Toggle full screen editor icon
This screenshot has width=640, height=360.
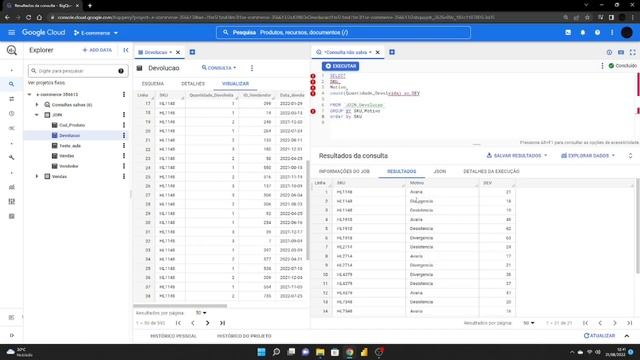point(632,52)
